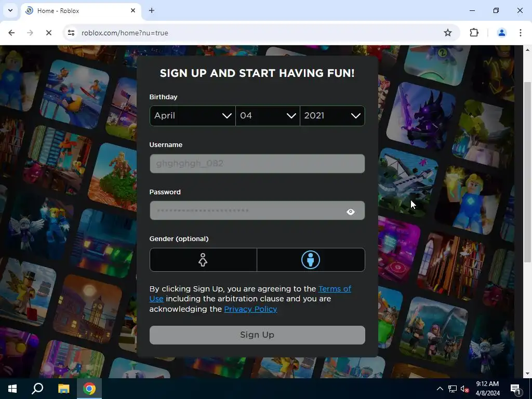Open File Explorer from taskbar
The image size is (532, 399).
tap(63, 389)
